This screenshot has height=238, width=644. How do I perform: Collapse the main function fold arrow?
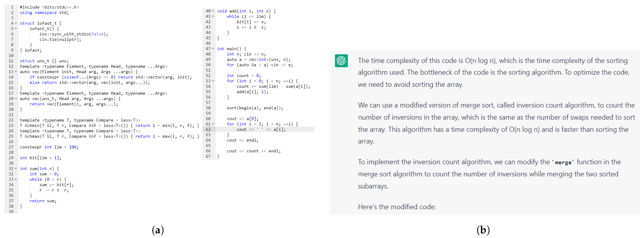[x=213, y=49]
